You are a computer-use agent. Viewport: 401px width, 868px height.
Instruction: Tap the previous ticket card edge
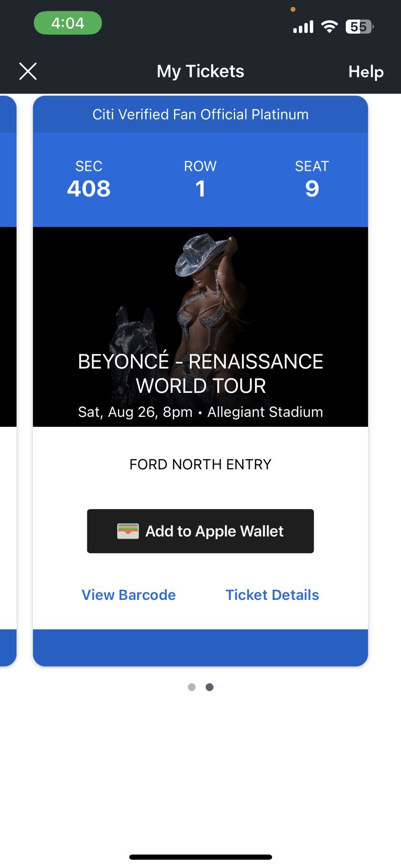point(8,362)
